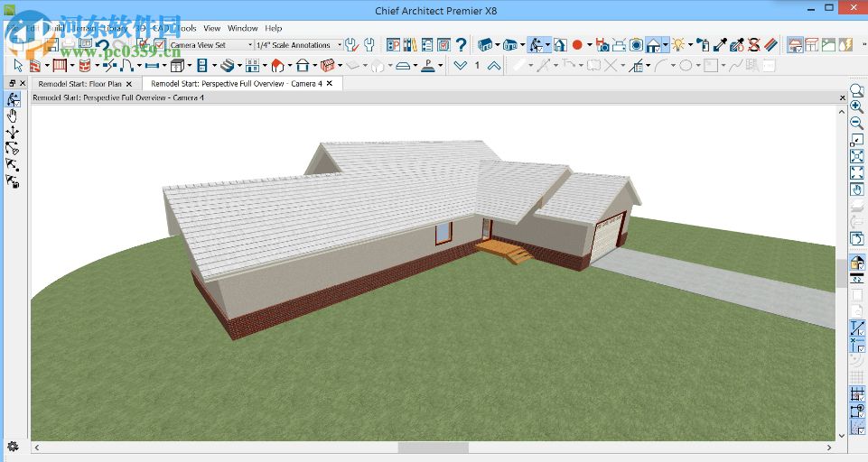Click the Up One Floor chevron
Image resolution: width=868 pixels, height=462 pixels.
pyautogui.click(x=494, y=66)
